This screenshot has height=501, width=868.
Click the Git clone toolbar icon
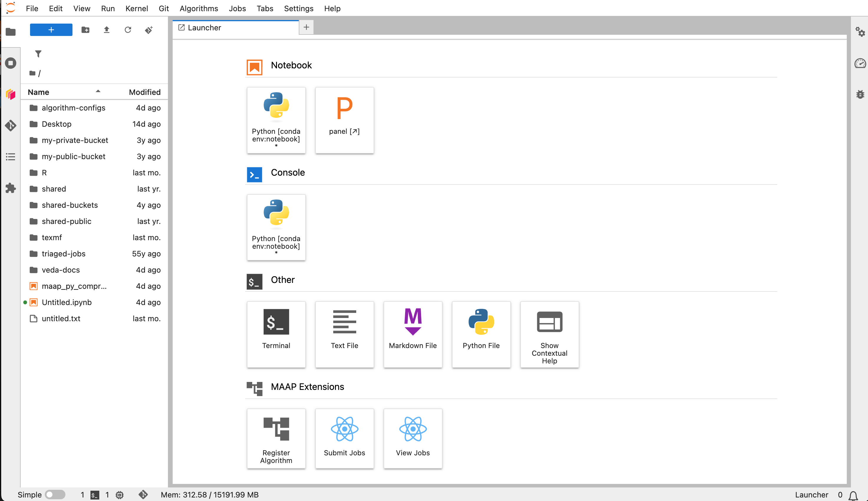[x=149, y=30]
